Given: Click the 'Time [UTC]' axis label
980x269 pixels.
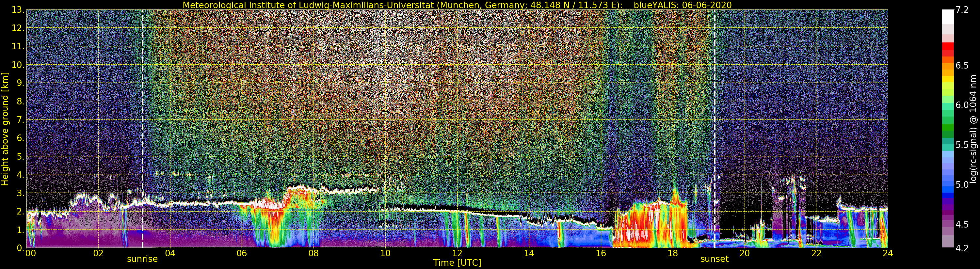Looking at the screenshot, I should pos(457,263).
